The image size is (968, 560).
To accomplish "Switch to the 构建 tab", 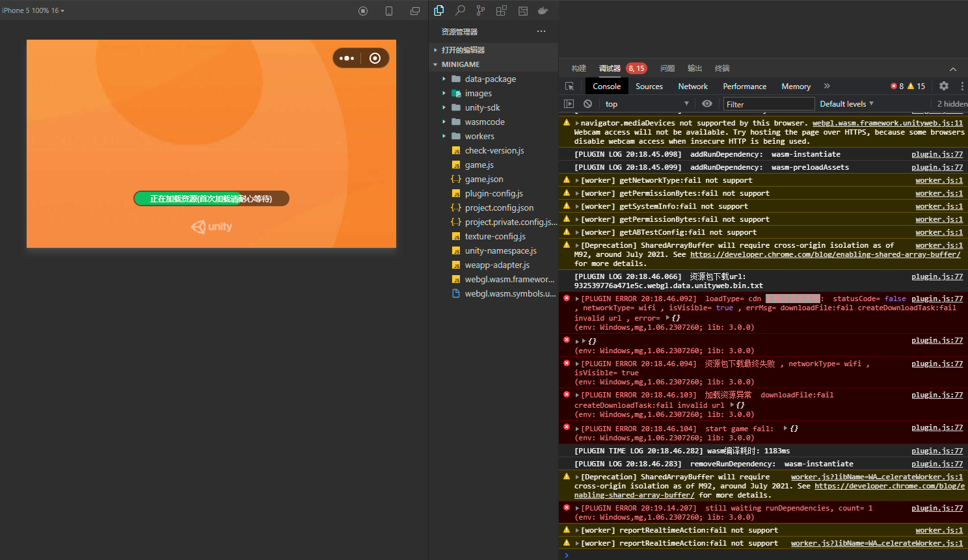I will point(579,68).
